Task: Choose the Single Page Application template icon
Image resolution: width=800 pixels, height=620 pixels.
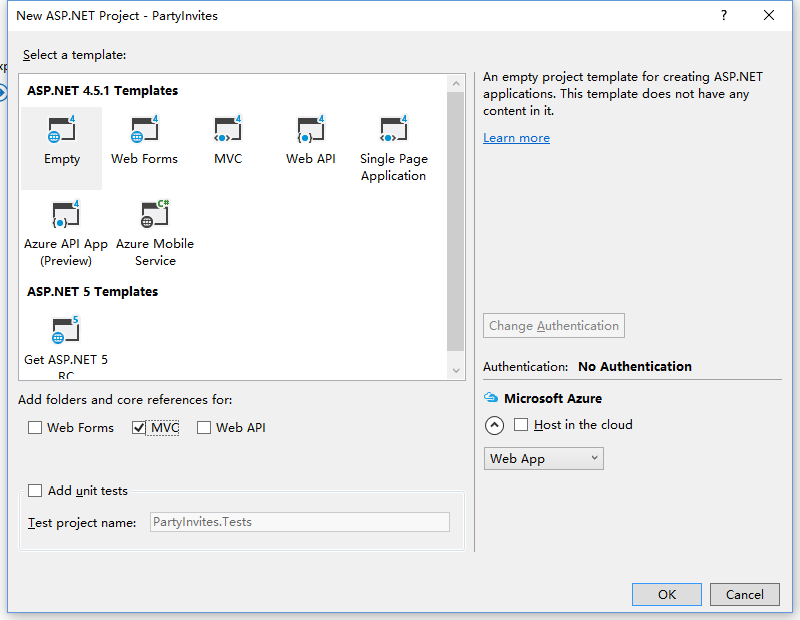Action: coord(393,130)
